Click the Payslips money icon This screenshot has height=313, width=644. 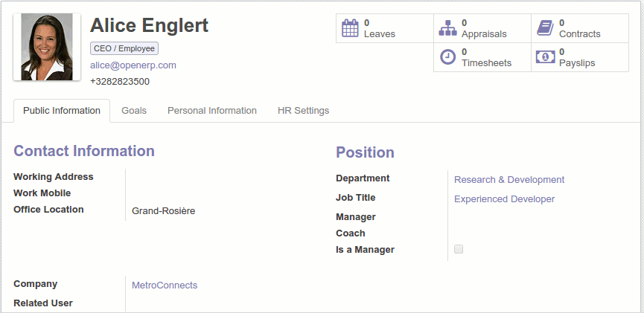(545, 57)
